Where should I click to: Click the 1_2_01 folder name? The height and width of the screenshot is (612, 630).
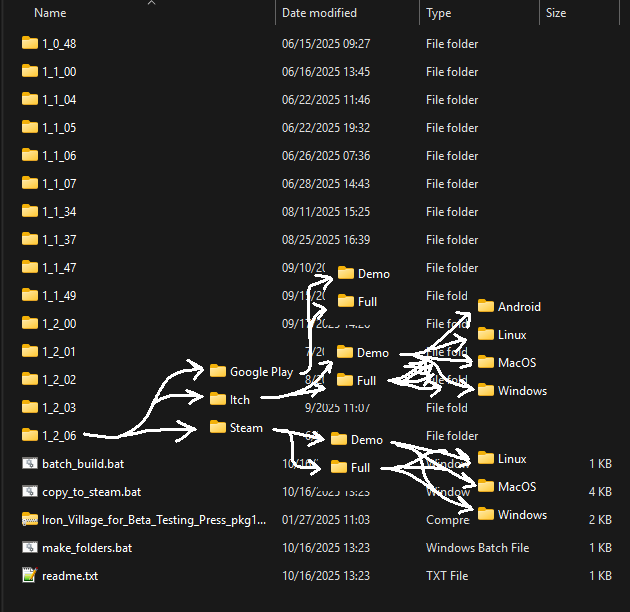point(59,352)
